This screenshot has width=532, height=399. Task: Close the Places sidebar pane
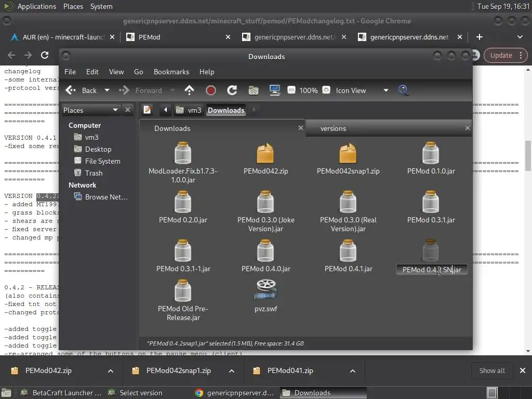(x=128, y=110)
